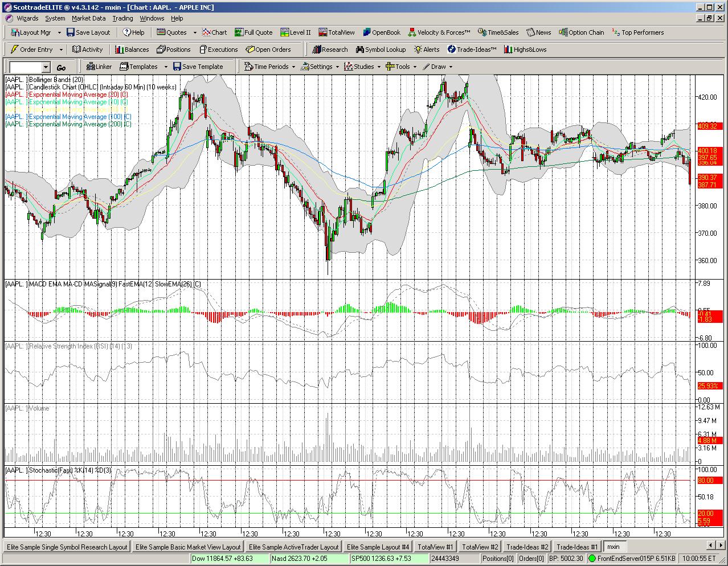Screen dimensions: 728x566
Task: Open the Time&Sales window
Action: point(498,32)
